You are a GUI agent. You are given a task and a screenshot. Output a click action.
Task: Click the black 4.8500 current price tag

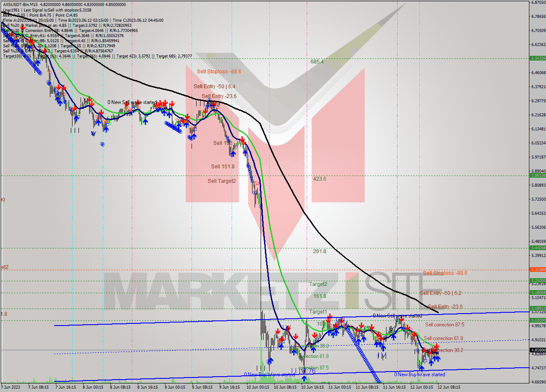tap(537, 350)
